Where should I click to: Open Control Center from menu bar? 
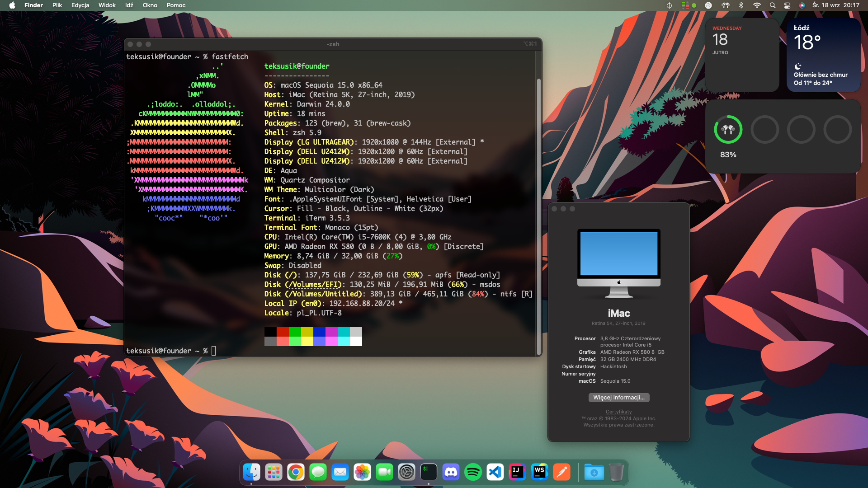click(x=787, y=5)
